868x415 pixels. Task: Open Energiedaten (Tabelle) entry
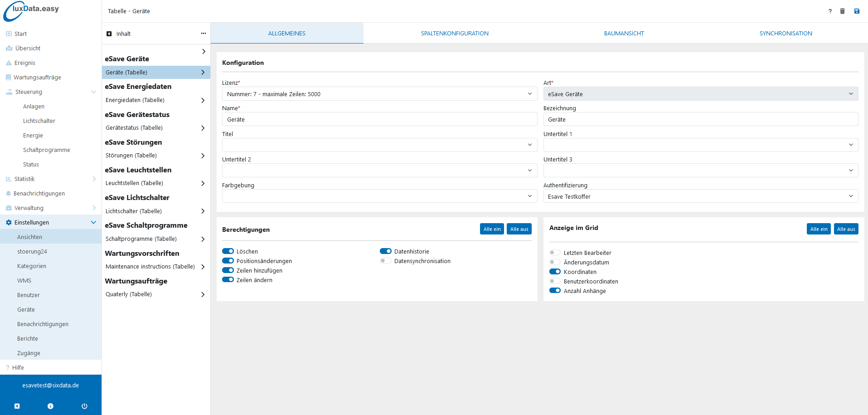coord(156,100)
